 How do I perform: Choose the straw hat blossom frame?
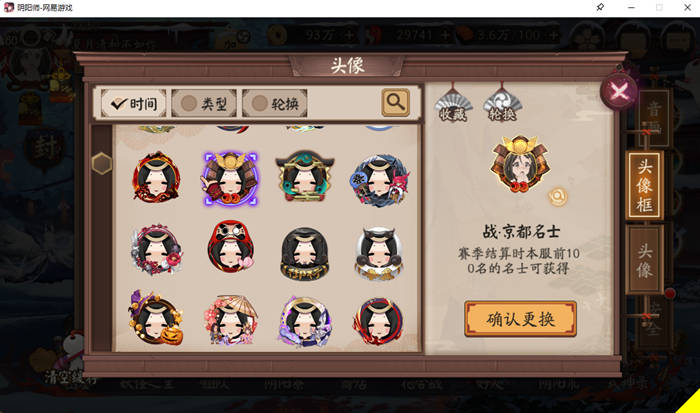[x=230, y=319]
